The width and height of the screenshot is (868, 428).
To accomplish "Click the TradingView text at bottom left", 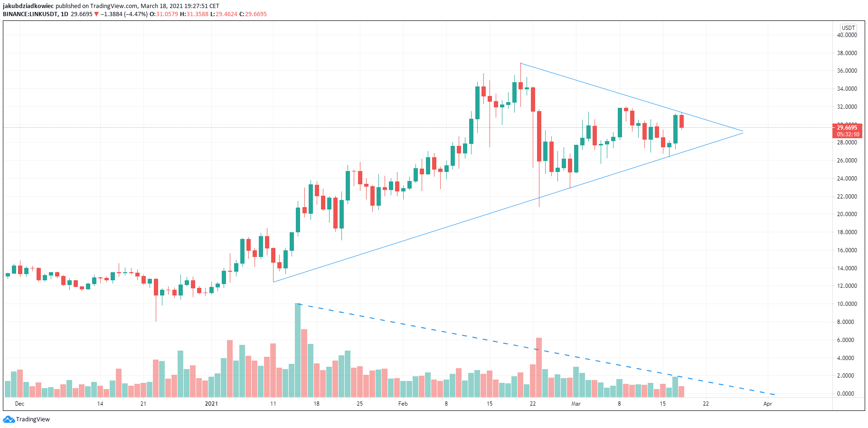I will tap(33, 419).
